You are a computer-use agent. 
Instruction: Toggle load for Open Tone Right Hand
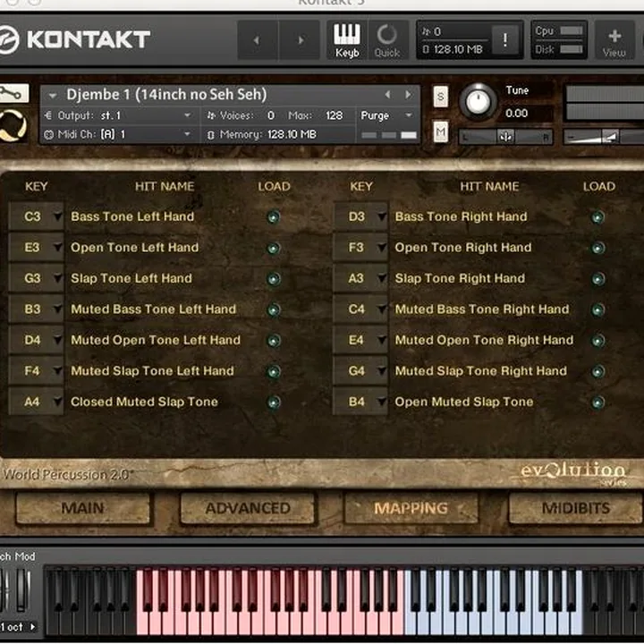click(x=597, y=248)
